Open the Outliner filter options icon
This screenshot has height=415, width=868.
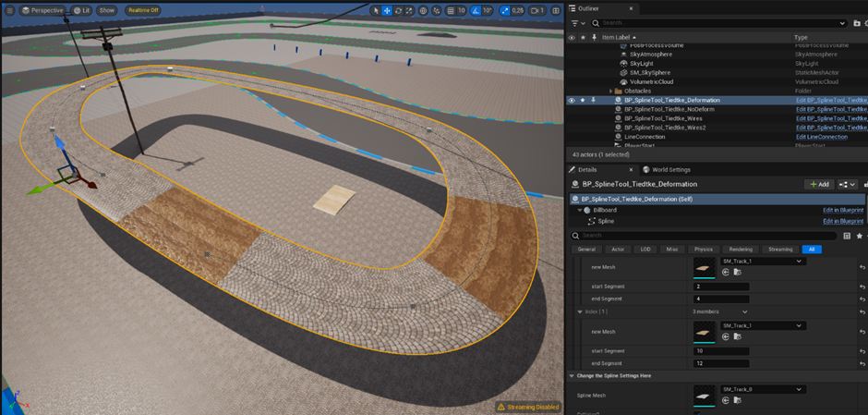click(x=577, y=23)
